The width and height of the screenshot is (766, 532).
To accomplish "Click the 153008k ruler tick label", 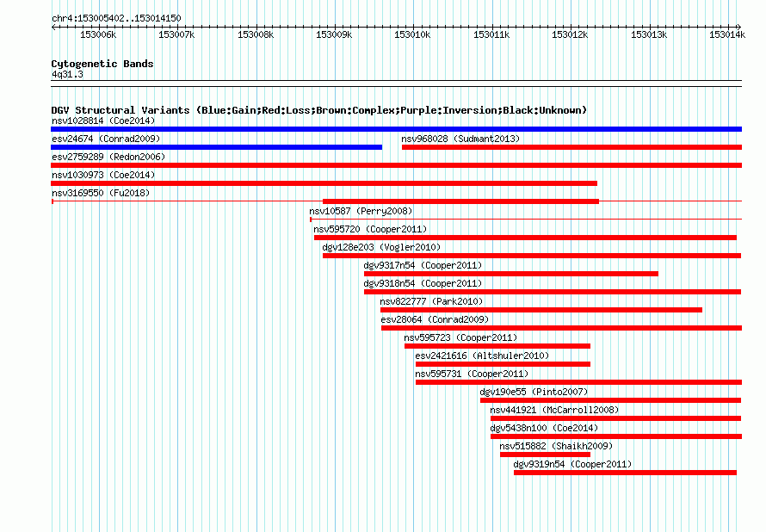I will coord(256,34).
